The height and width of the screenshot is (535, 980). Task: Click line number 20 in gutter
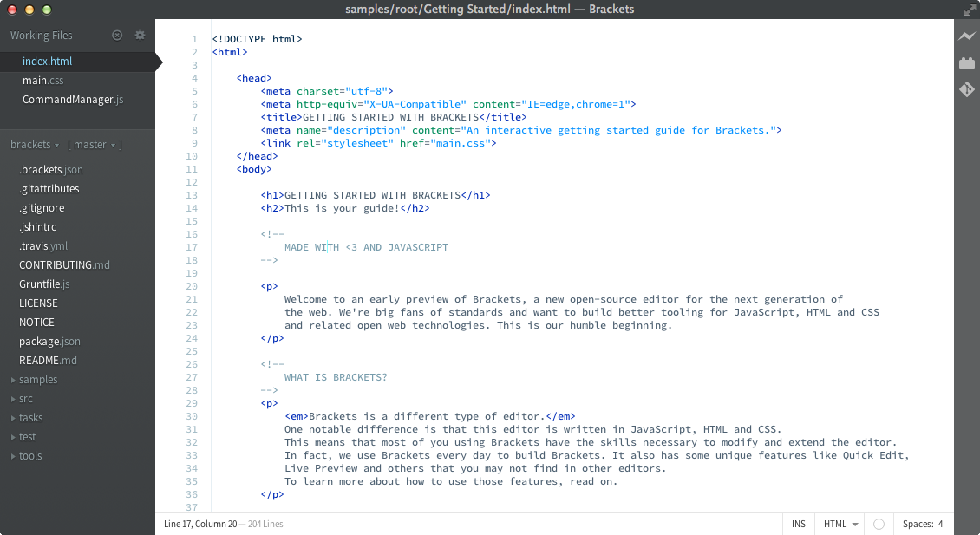192,286
